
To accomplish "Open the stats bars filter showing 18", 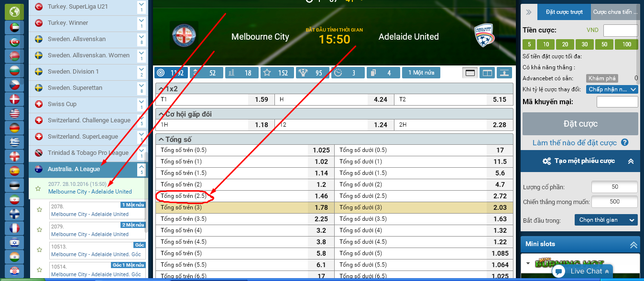I will [x=241, y=73].
